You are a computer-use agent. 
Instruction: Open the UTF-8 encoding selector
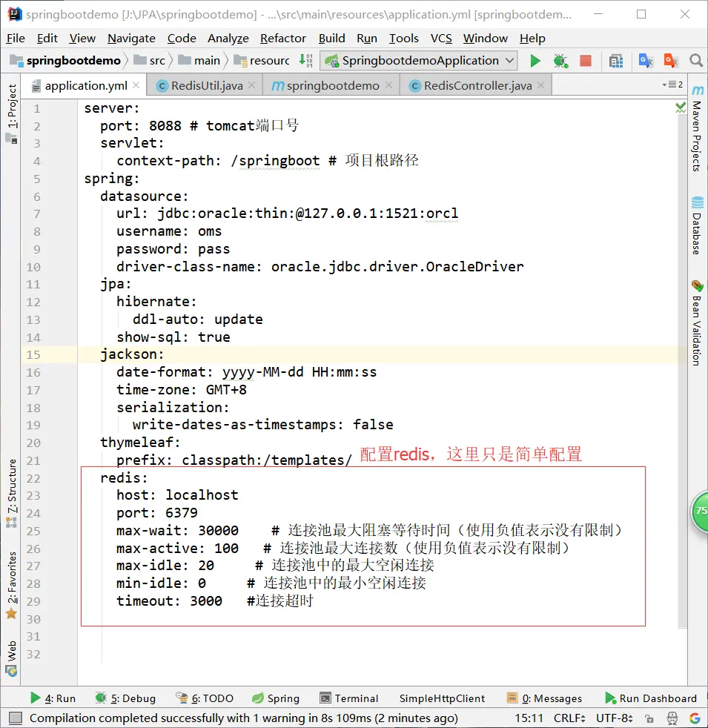tap(612, 718)
